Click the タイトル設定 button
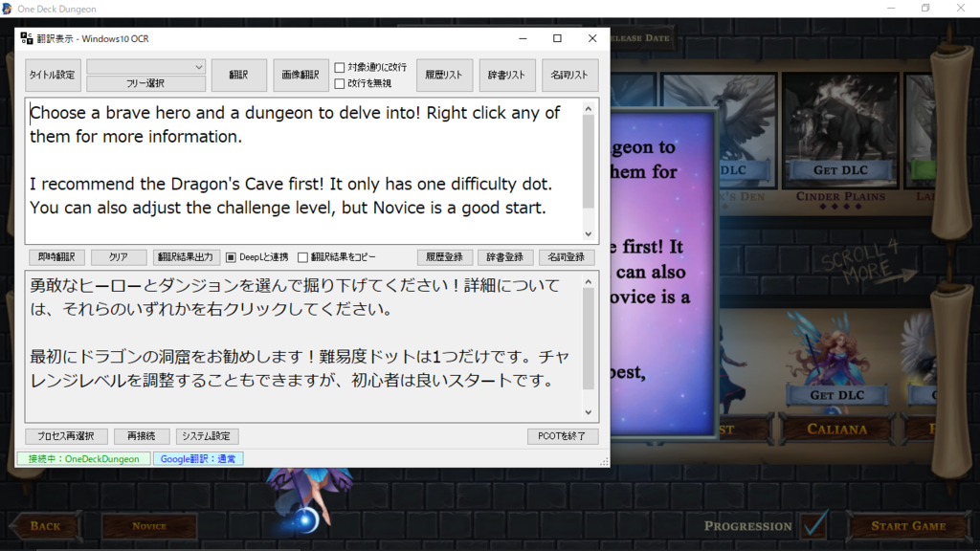This screenshot has height=551, width=980. (x=54, y=75)
